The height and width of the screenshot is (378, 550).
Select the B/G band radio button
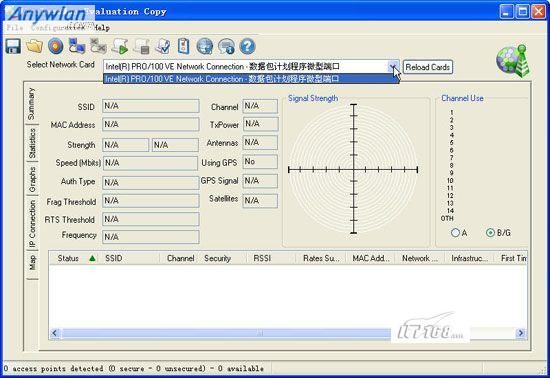(x=490, y=232)
